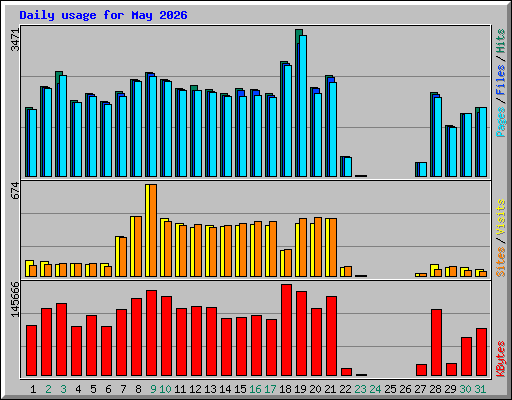Click the red KBytes bar for day 1

tap(31, 350)
